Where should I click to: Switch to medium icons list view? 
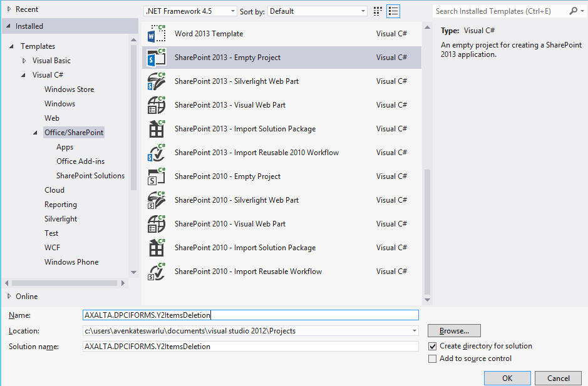[x=393, y=11]
